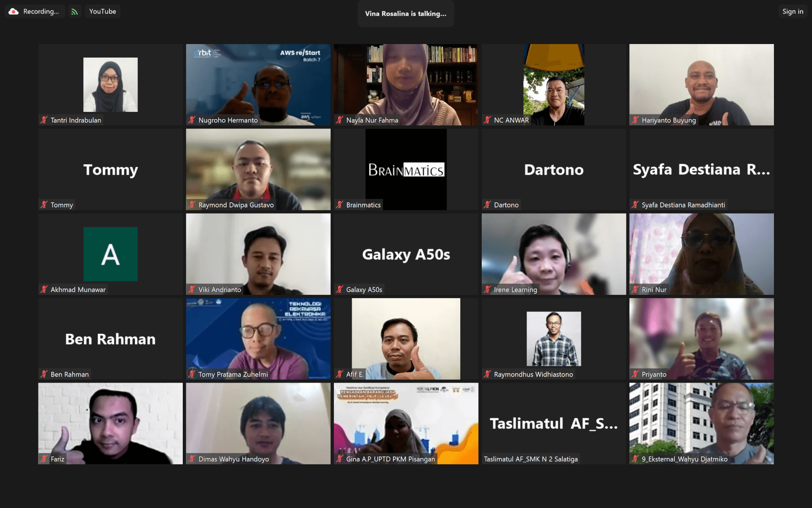
Task: Click the YouTube streaming label
Action: 102,12
